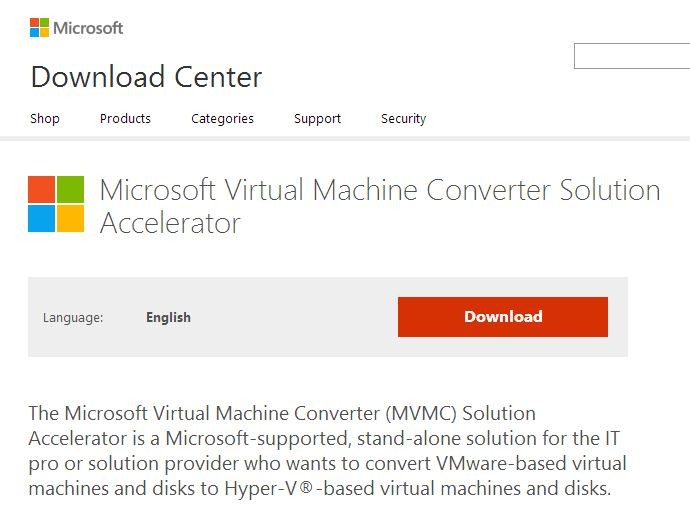Expand the Support menu
Image resolution: width=690 pixels, height=524 pixels.
317,119
